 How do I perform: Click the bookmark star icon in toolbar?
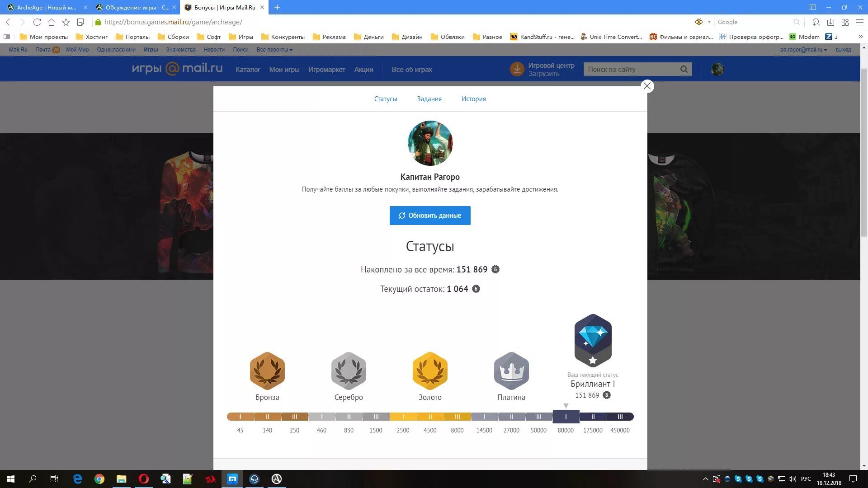(66, 22)
